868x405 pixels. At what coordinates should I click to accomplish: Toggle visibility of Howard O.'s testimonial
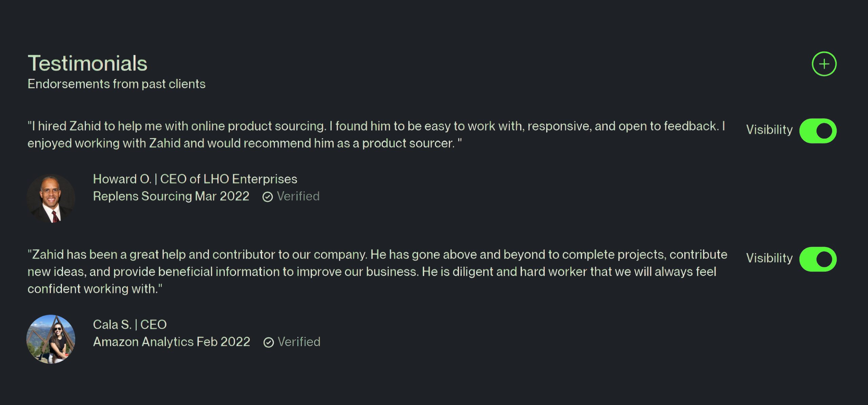(x=817, y=131)
